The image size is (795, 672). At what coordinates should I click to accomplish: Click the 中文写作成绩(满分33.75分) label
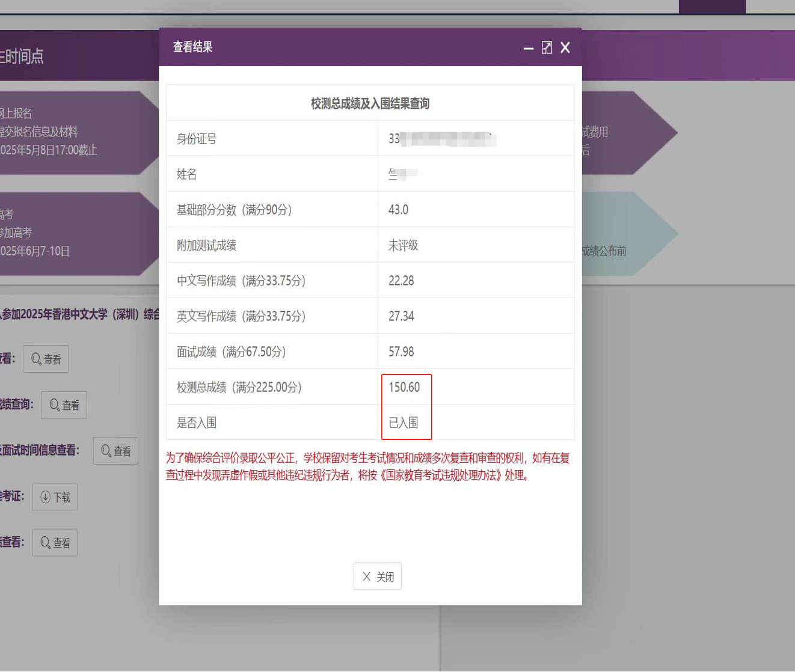click(x=241, y=281)
